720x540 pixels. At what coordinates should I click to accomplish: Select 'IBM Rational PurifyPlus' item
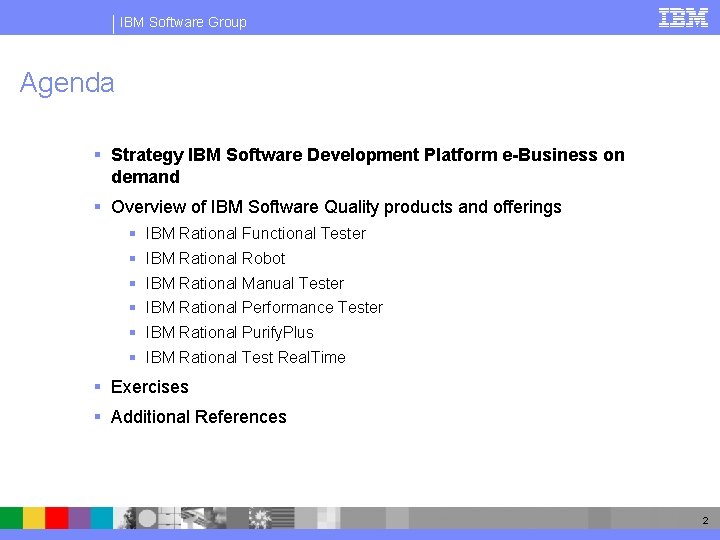(229, 332)
